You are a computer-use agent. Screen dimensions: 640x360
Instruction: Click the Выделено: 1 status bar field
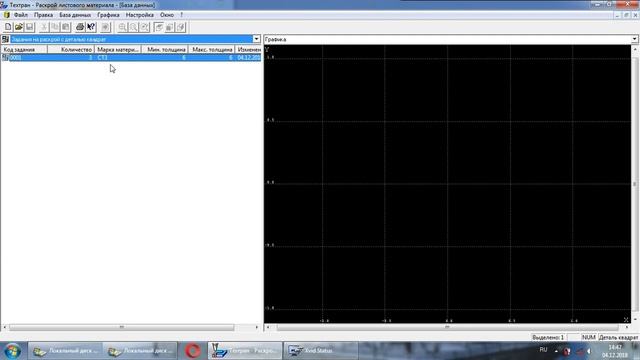coord(548,338)
